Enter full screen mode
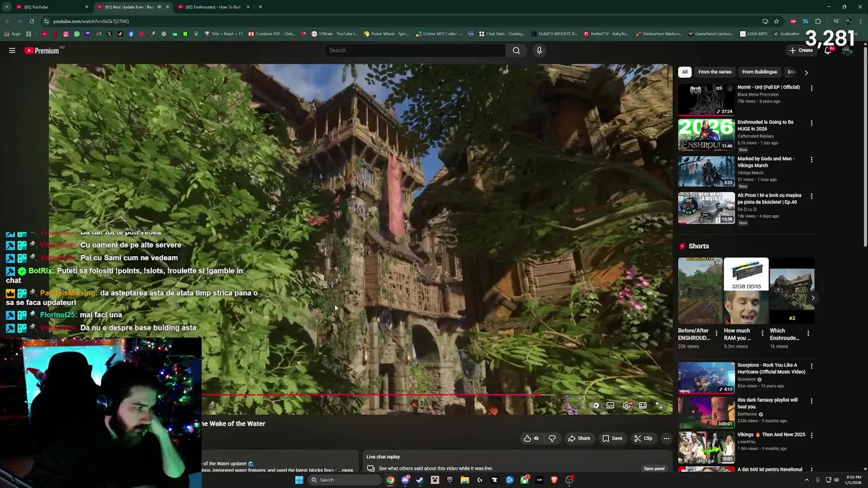Image resolution: width=868 pixels, height=488 pixels. point(659,405)
